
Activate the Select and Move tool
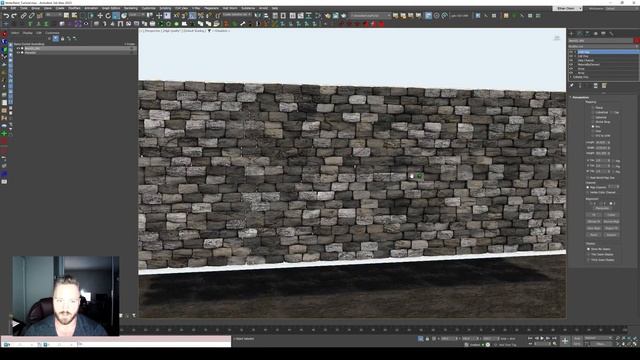point(100,16)
